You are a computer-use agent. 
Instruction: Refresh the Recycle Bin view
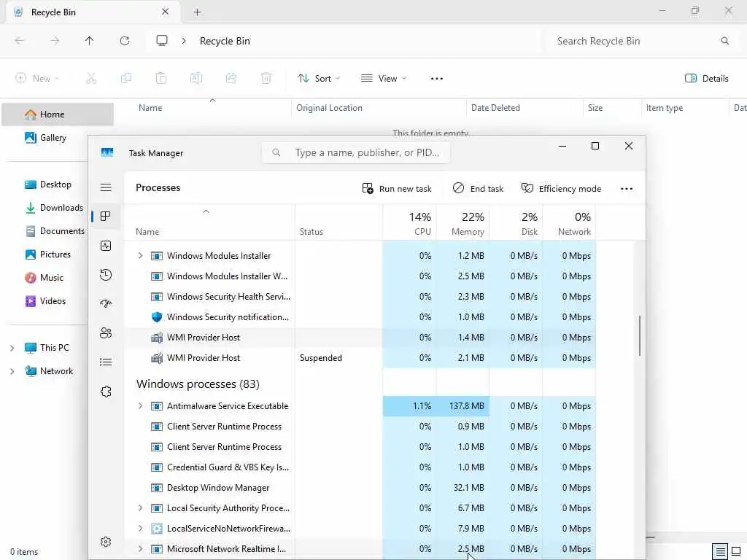tap(125, 41)
